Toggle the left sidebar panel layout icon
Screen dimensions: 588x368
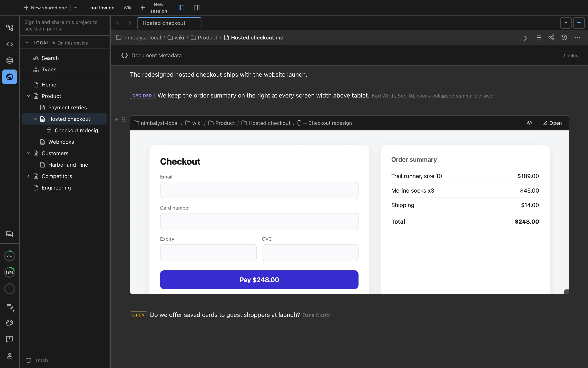(x=182, y=8)
